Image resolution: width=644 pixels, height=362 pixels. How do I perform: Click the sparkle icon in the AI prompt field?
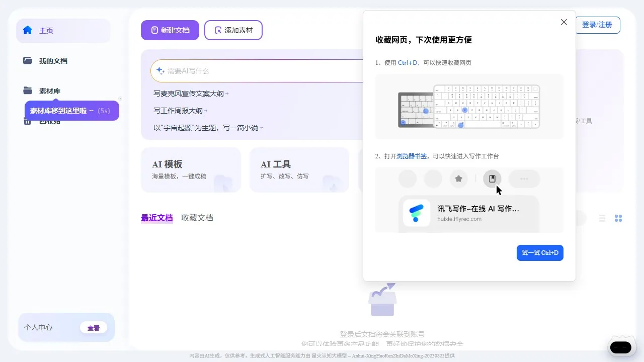pos(160,71)
